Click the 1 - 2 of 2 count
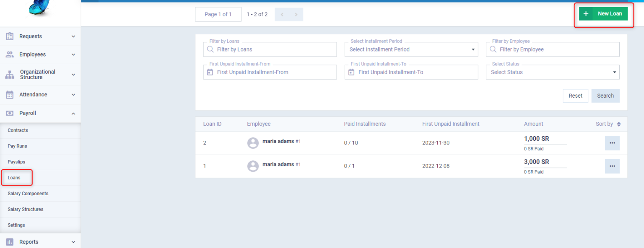644x248 pixels. pos(257,14)
